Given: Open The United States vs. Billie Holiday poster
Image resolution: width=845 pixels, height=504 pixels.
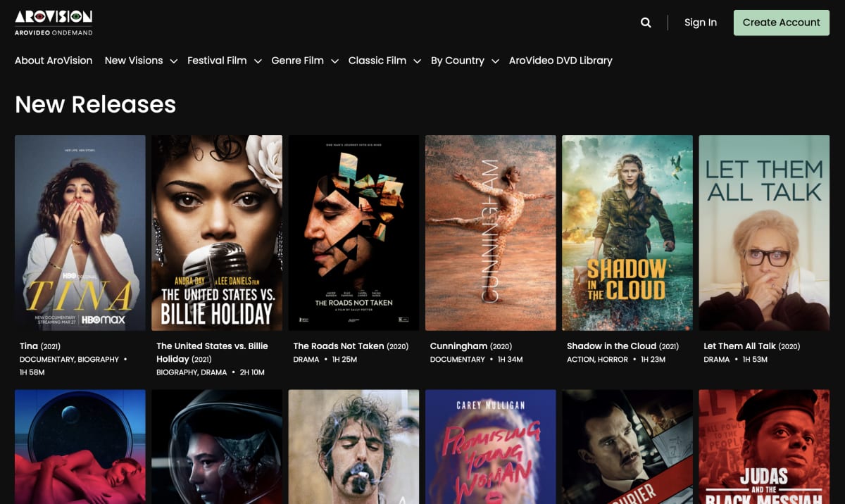Looking at the screenshot, I should click(x=217, y=233).
